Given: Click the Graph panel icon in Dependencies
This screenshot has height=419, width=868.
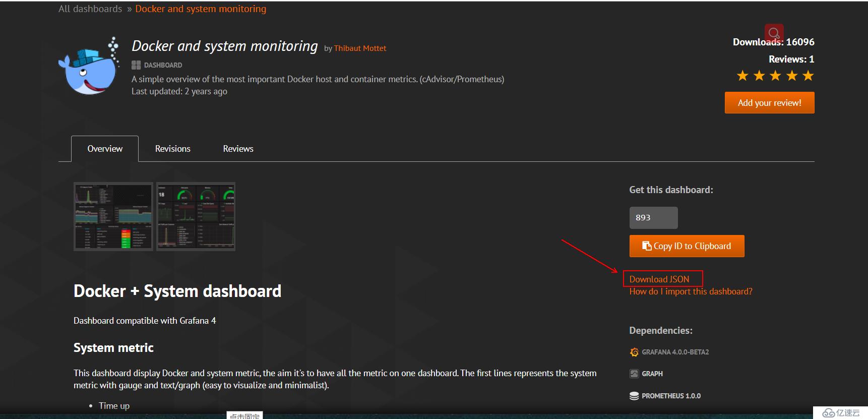Looking at the screenshot, I should point(634,374).
